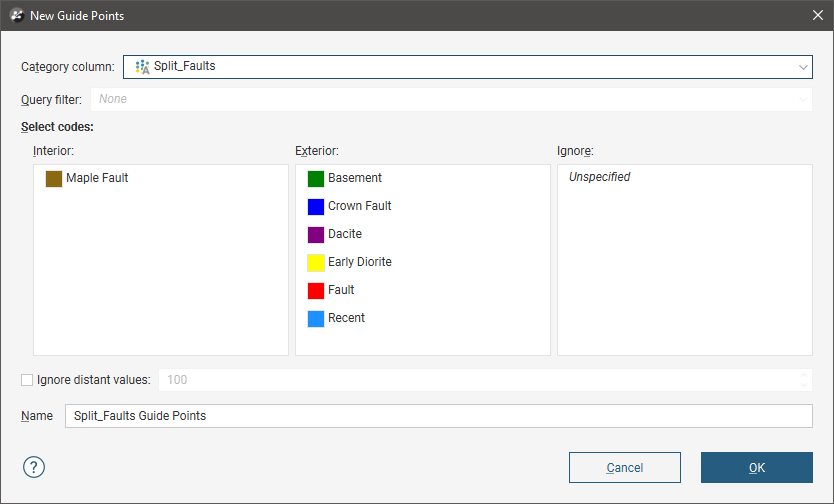Click the Leapfrog app icon in title bar
The width and height of the screenshot is (834, 504).
click(x=16, y=16)
